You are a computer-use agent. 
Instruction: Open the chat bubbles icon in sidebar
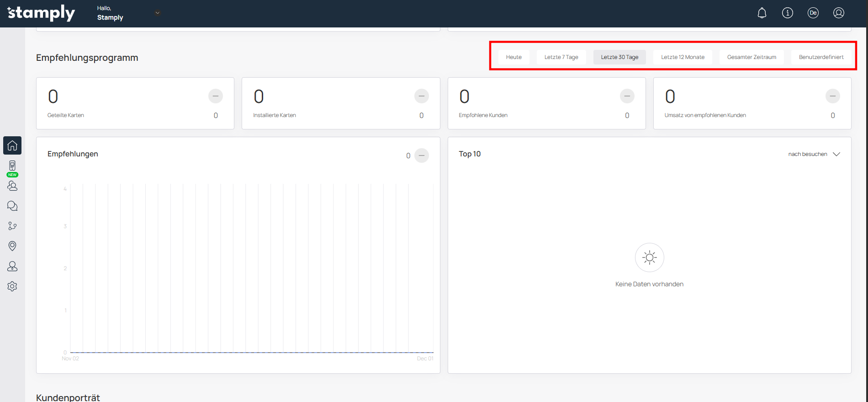coord(12,206)
